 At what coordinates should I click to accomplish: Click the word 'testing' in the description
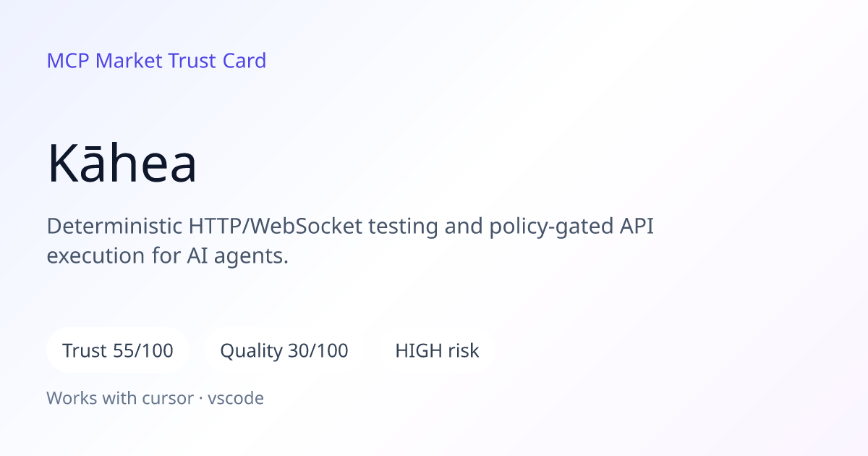[x=403, y=227]
